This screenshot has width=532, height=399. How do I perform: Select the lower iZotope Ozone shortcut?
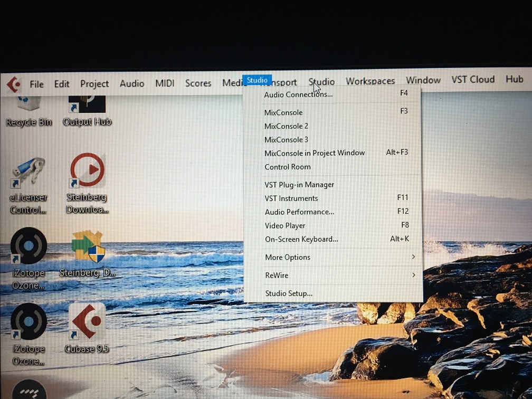coord(28,335)
